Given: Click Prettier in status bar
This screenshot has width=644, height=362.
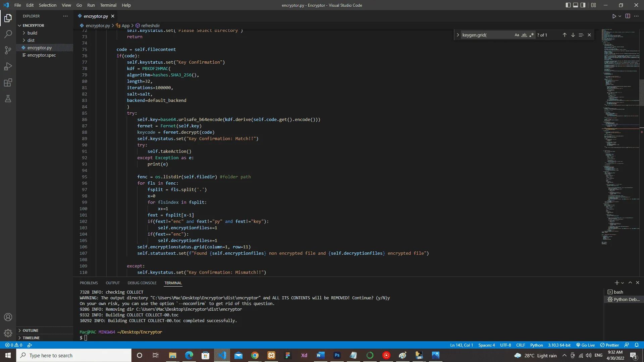Looking at the screenshot, I should (x=609, y=345).
